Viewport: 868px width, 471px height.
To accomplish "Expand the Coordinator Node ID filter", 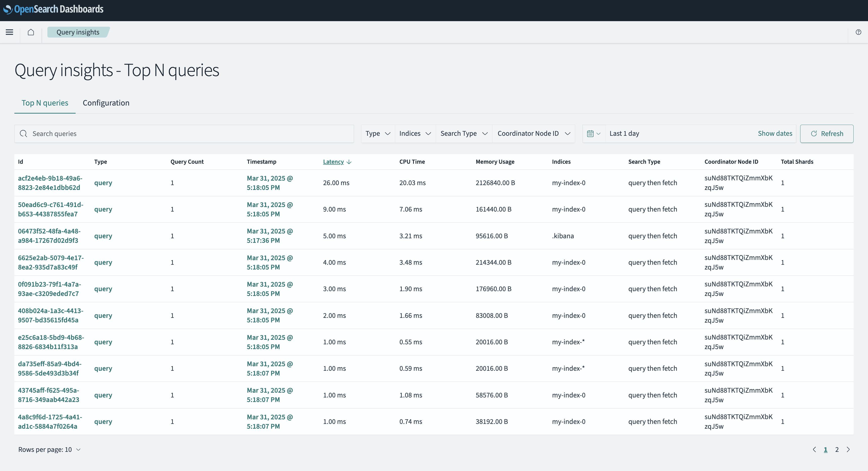I will 534,134.
